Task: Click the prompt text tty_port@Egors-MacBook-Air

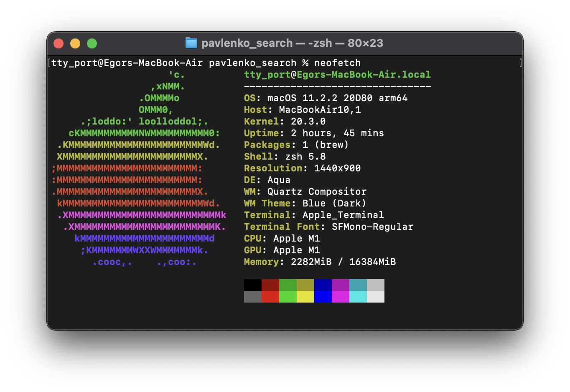Action: 127,63
